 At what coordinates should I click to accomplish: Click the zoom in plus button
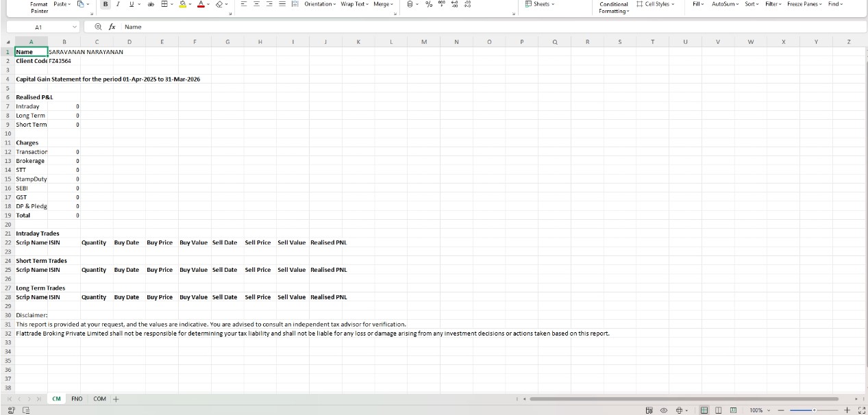coord(847,410)
